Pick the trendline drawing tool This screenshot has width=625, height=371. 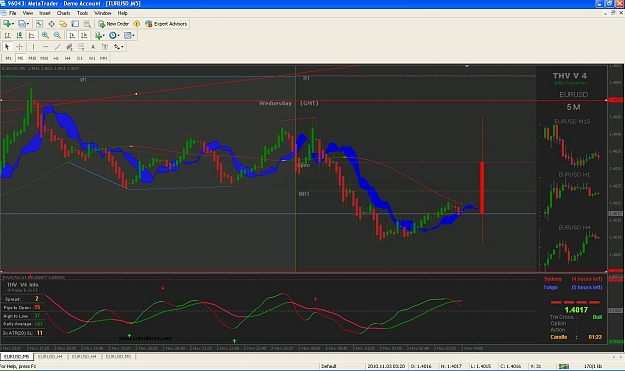[57, 47]
